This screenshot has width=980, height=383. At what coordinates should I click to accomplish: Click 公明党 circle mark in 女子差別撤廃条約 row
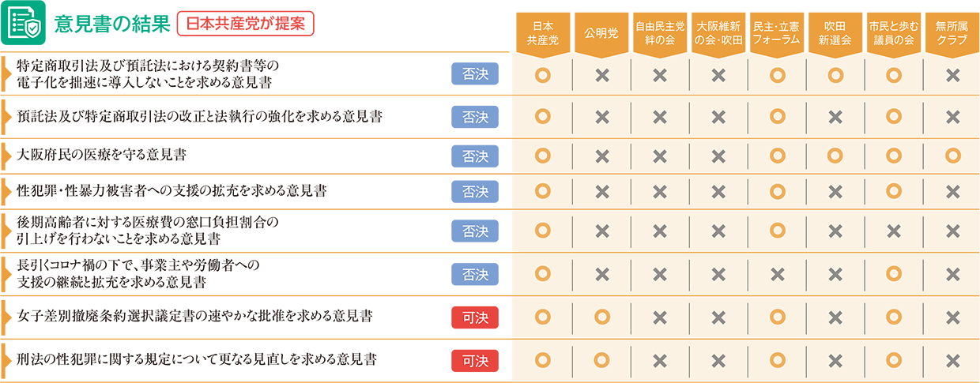click(602, 317)
